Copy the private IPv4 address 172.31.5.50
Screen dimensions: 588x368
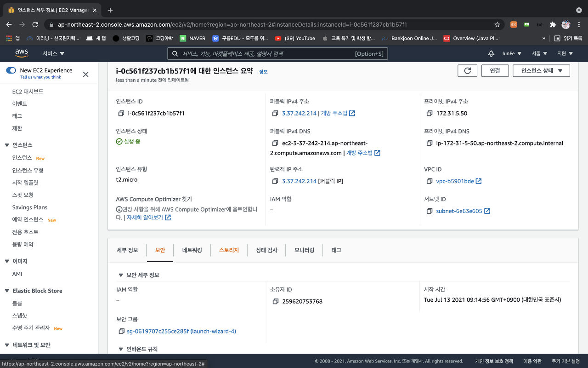[430, 113]
